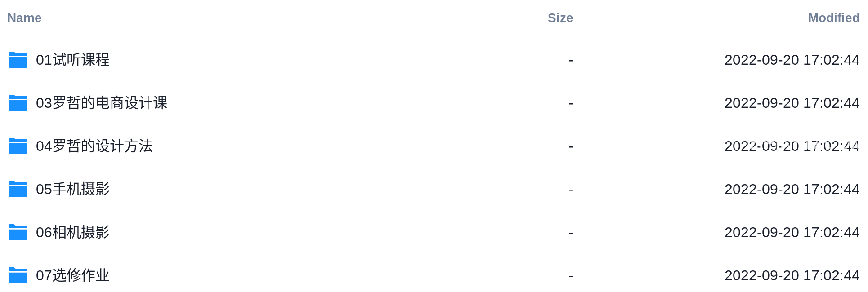Click the modified timestamp of 07选修作业
The width and height of the screenshot is (868, 292).
(x=792, y=275)
